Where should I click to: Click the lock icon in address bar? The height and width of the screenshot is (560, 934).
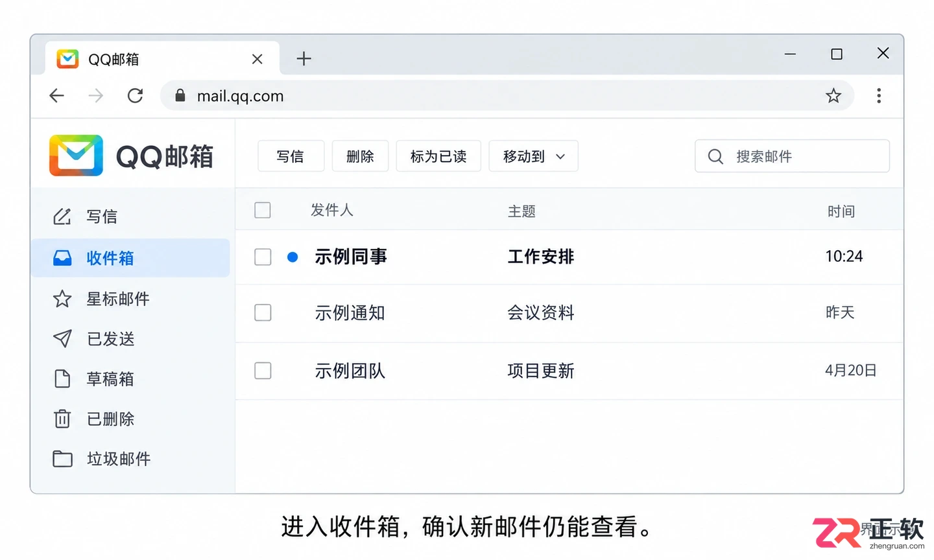click(180, 96)
